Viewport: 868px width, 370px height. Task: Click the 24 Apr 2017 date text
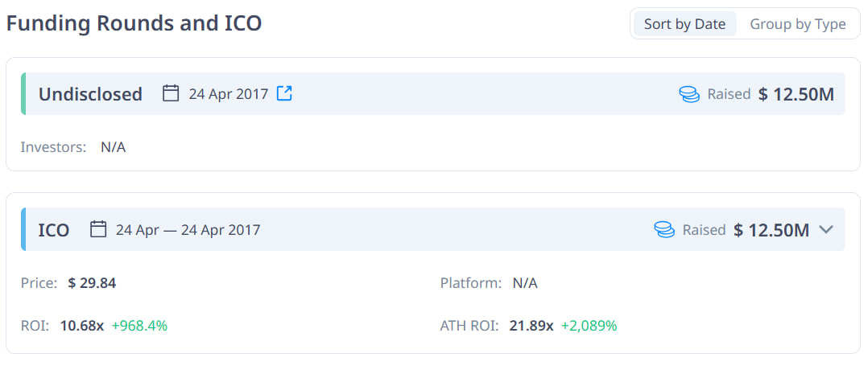click(229, 94)
